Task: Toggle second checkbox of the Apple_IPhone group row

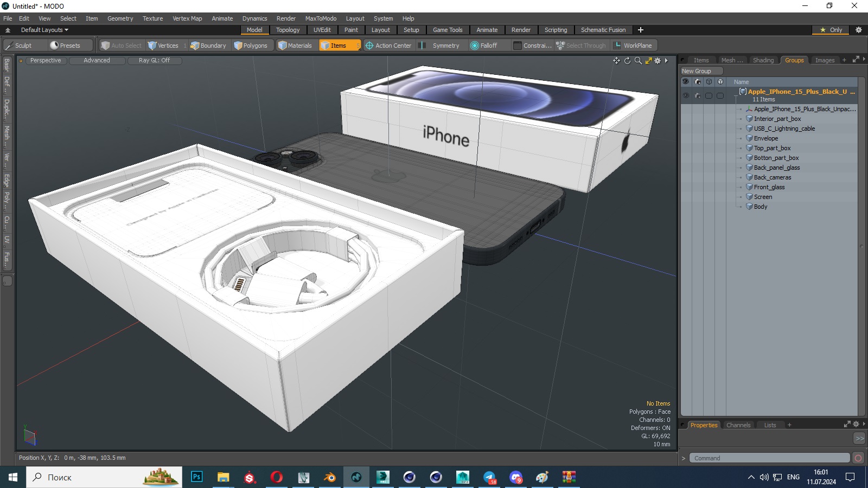Action: (x=720, y=95)
